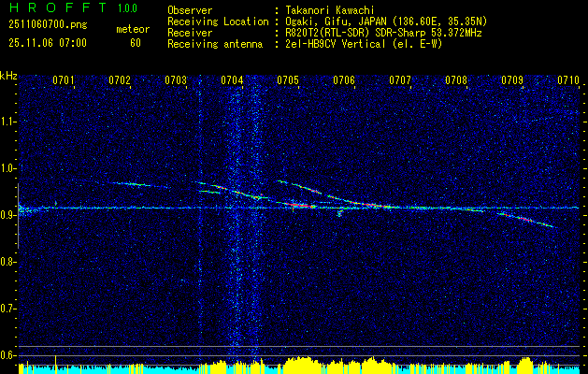
Task: Click the observer name Takanori Kawachi
Action: (330, 10)
